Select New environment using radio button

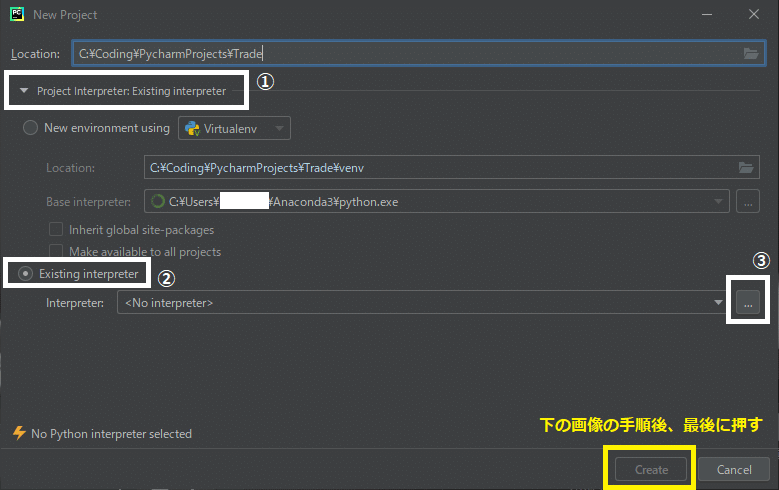point(30,128)
